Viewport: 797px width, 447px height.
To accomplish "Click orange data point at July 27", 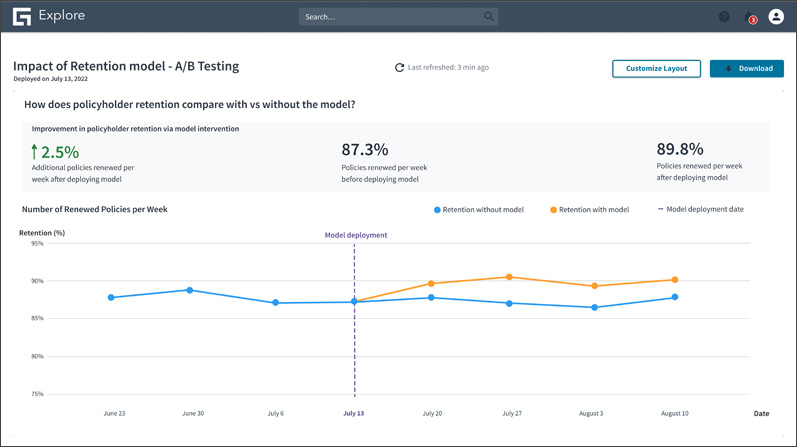I will click(510, 277).
